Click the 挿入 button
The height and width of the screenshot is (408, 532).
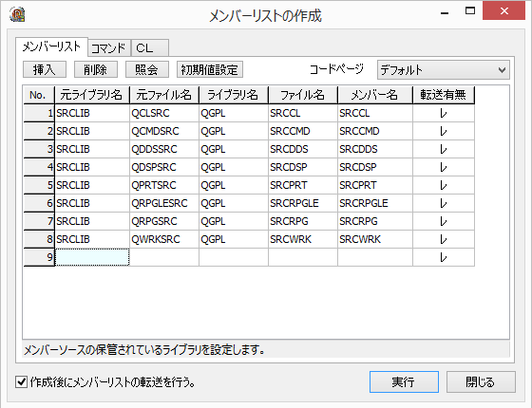tap(45, 70)
